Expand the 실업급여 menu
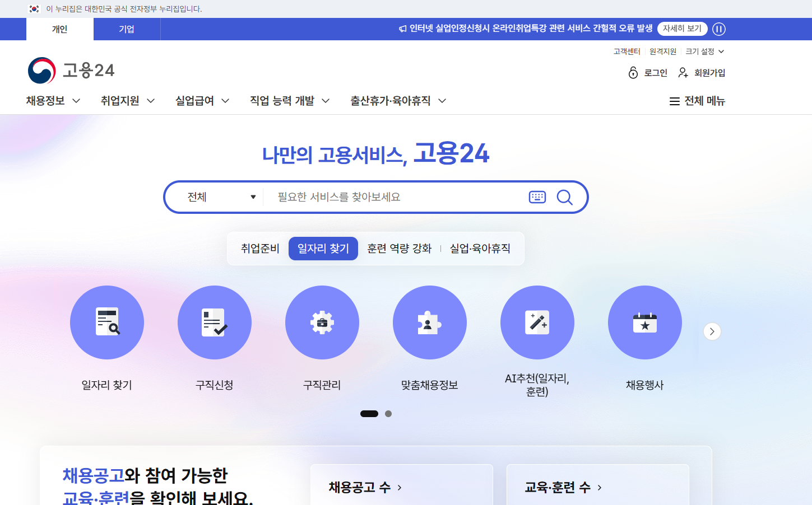 coord(202,101)
